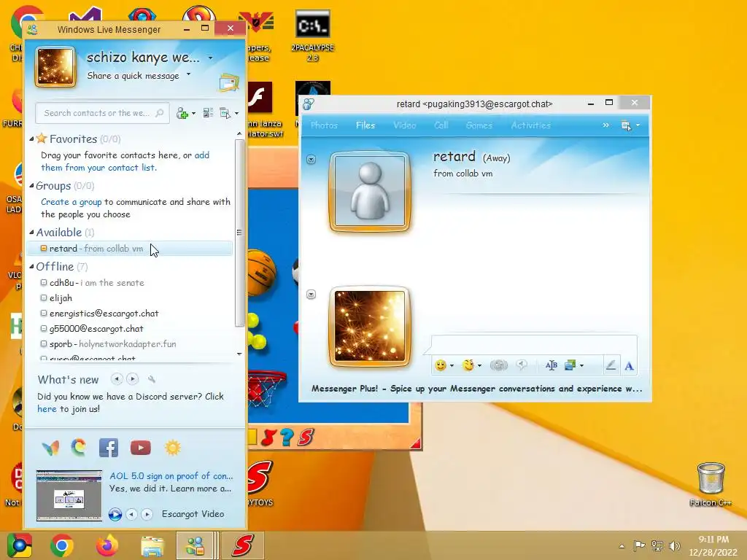The height and width of the screenshot is (560, 747).
Task: Open the display name dropdown arrow
Action: tap(210, 58)
